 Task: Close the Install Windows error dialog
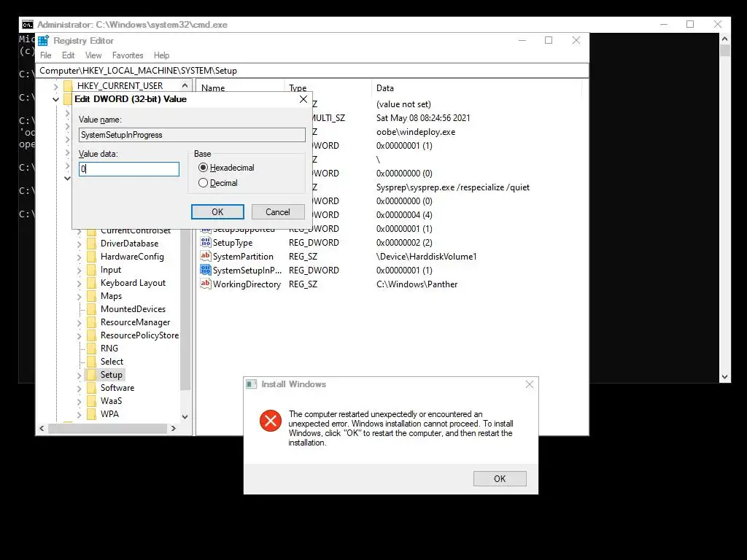pyautogui.click(x=530, y=384)
